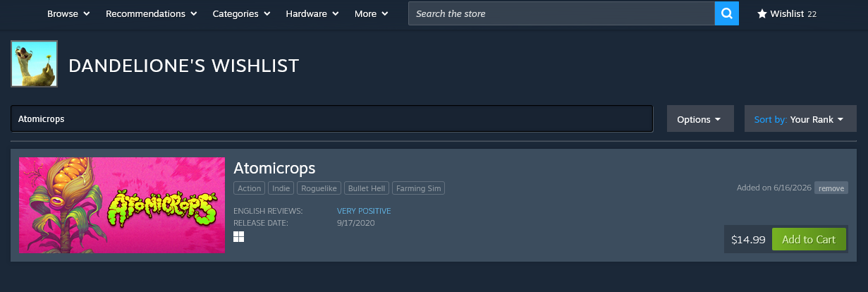This screenshot has height=292, width=868.
Task: Click the Bullet Hell tag
Action: (x=367, y=188)
